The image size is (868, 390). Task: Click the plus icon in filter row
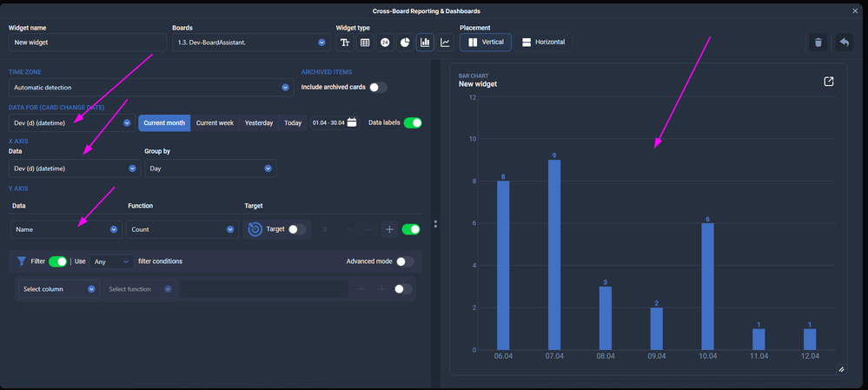point(381,289)
